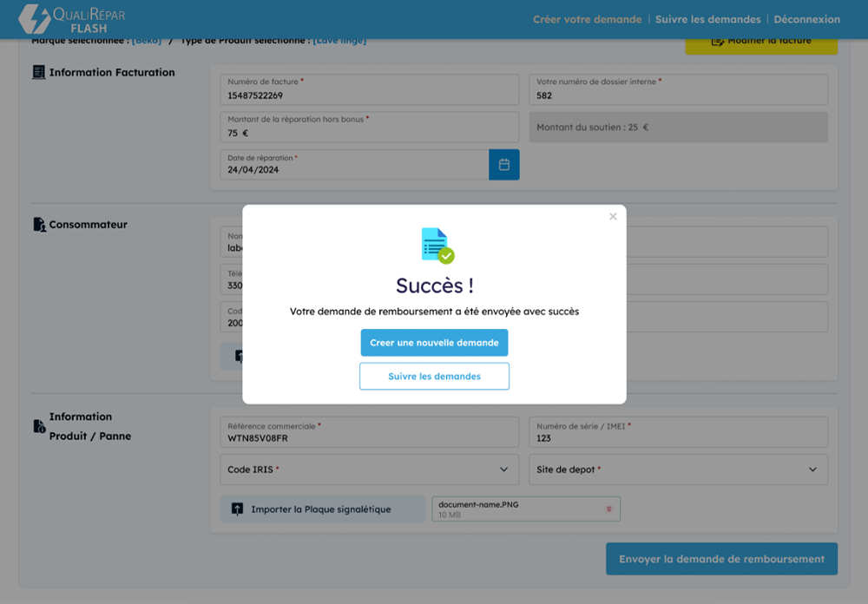Delete the document-name.PNG file with trash icon
This screenshot has height=604, width=868.
pyautogui.click(x=608, y=509)
